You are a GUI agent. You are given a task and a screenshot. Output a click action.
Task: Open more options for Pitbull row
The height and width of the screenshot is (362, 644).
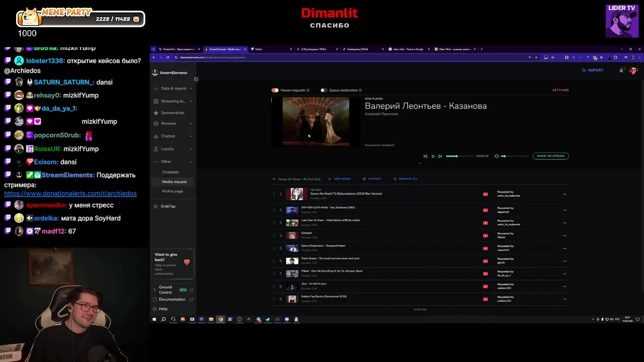(565, 274)
